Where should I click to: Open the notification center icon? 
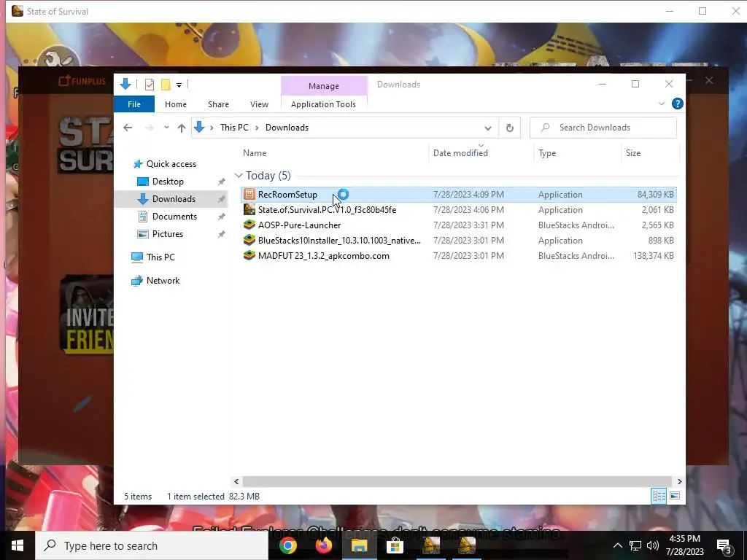coord(724,546)
